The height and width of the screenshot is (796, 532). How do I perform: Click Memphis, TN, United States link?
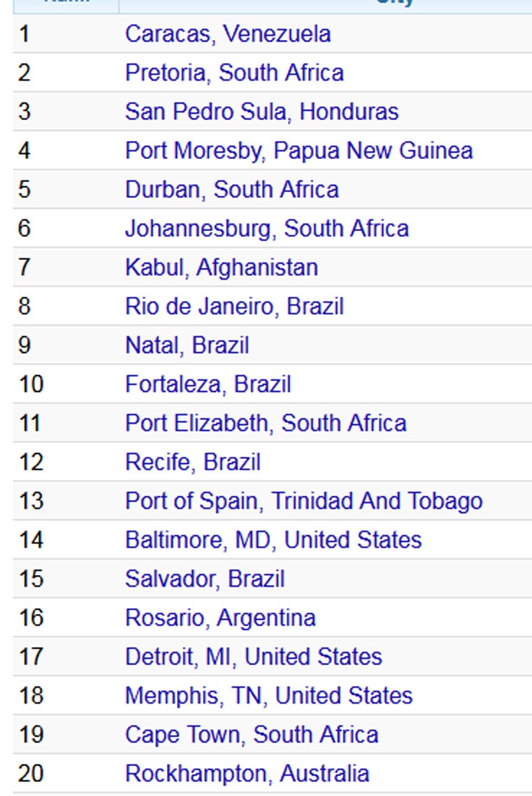[x=269, y=696]
